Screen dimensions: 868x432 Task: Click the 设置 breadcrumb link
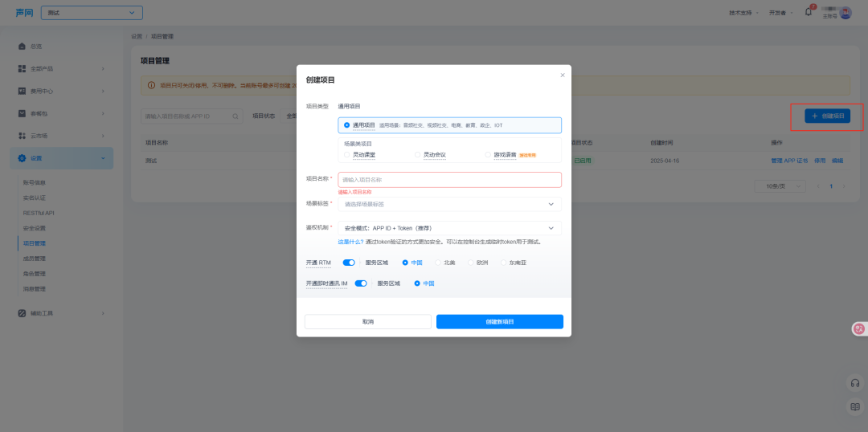(137, 36)
